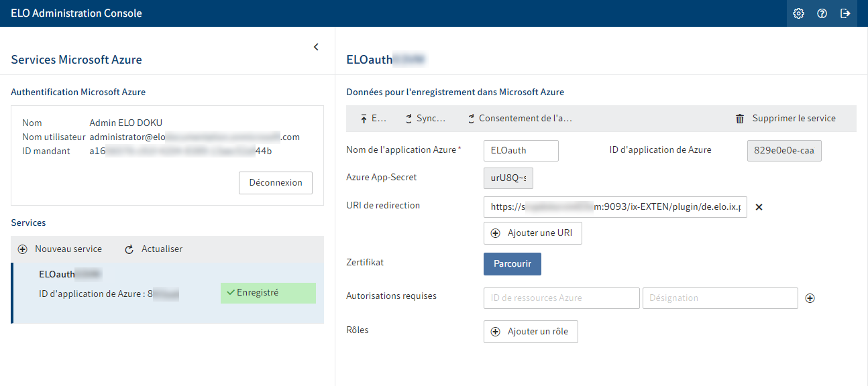Viewport: 868px width, 386px height.
Task: Open the help icon in the top bar
Action: pos(822,13)
